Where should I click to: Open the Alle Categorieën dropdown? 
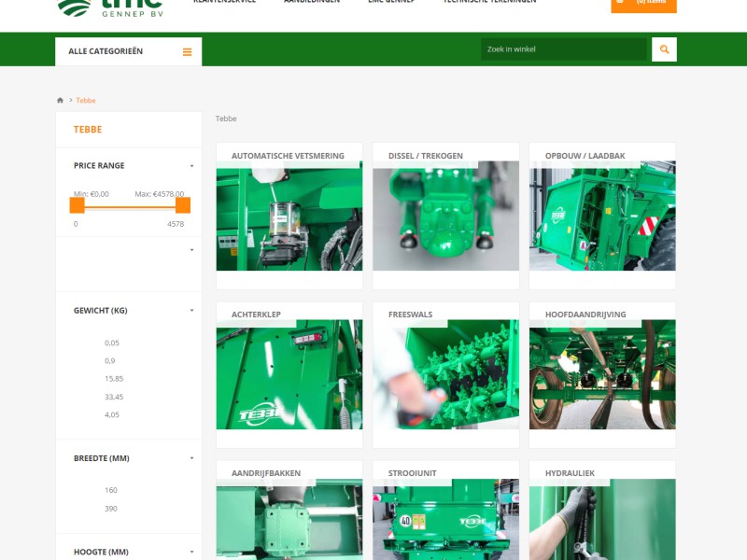(129, 51)
